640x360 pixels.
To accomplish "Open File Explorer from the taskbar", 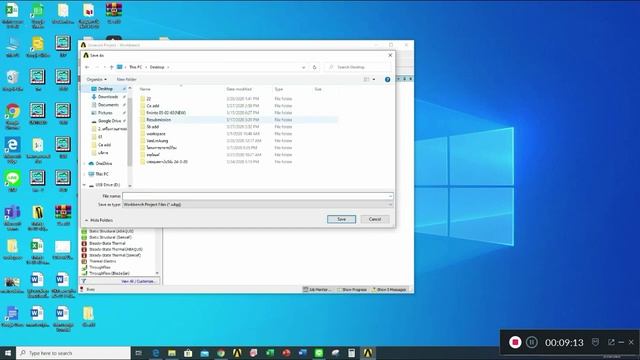I will tap(172, 353).
